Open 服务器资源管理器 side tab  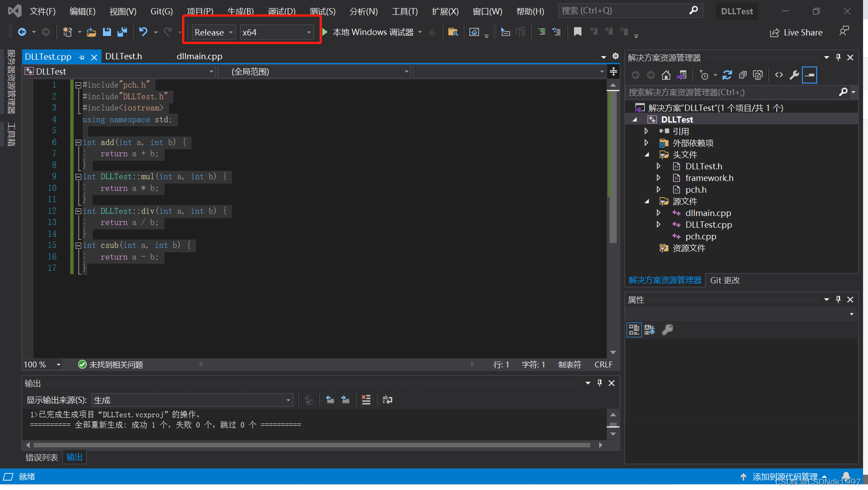[11, 82]
